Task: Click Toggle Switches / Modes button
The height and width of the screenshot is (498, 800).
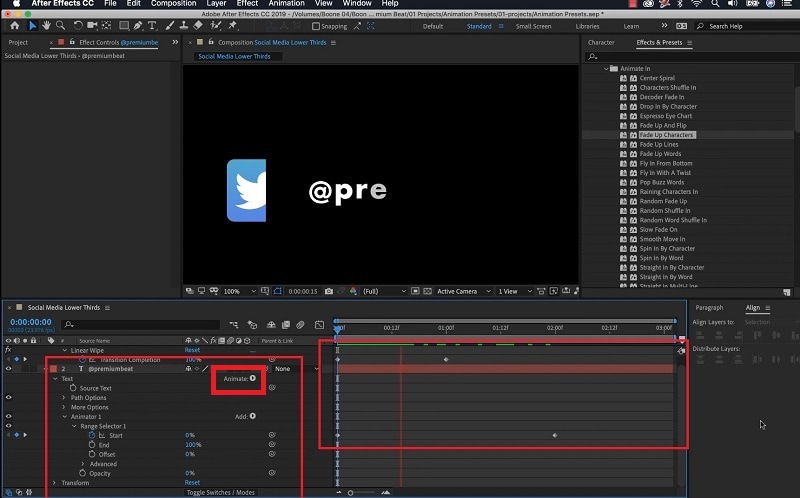Action: click(x=220, y=492)
